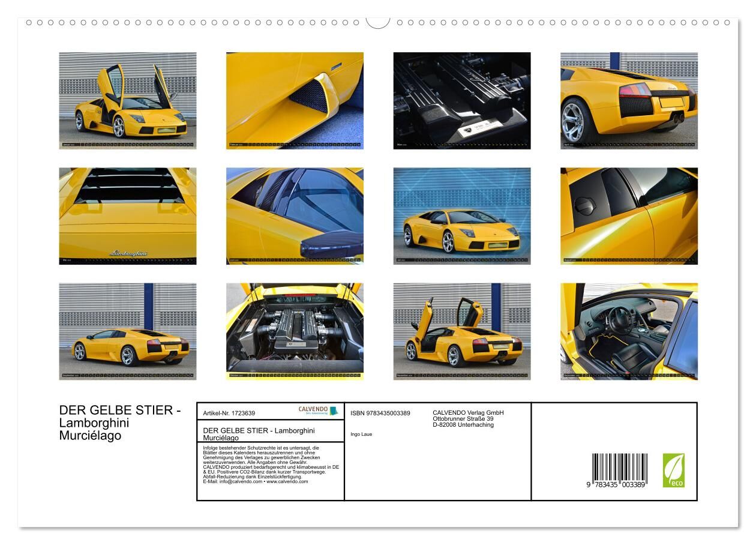
Task: Click the calendar hanging hole at top center
Action: [377, 22]
